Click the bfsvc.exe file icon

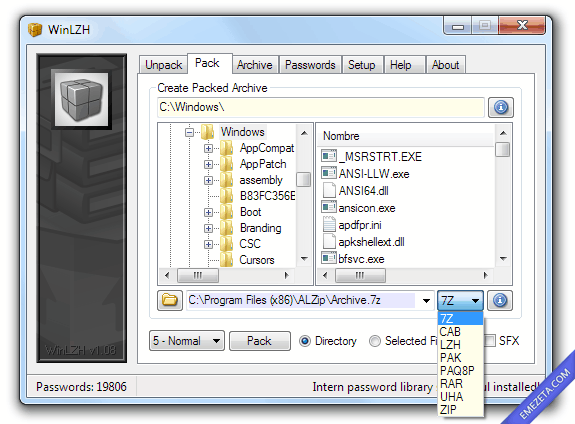point(329,258)
